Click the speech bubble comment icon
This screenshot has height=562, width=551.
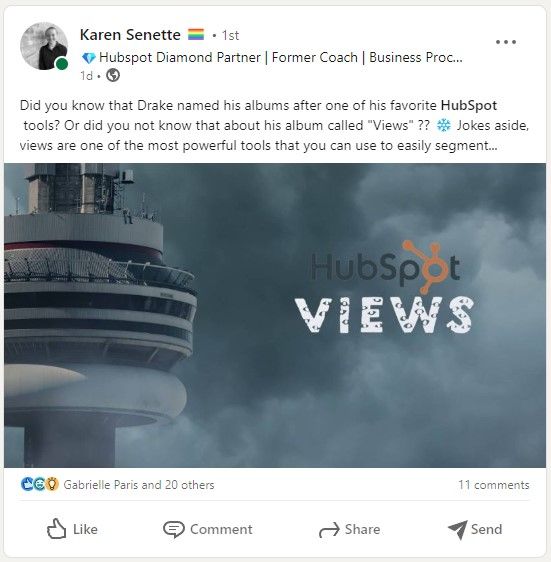tap(174, 529)
